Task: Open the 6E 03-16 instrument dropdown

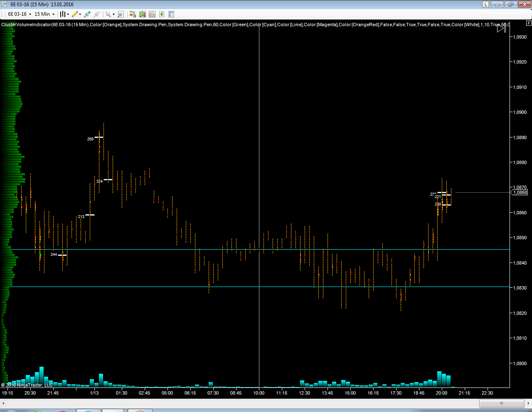Action: [x=20, y=14]
